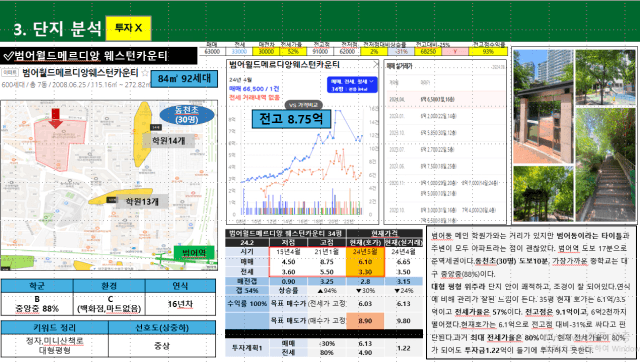This screenshot has width=640, height=363.
Task: Select the yellow 2% cell
Action: point(374,51)
